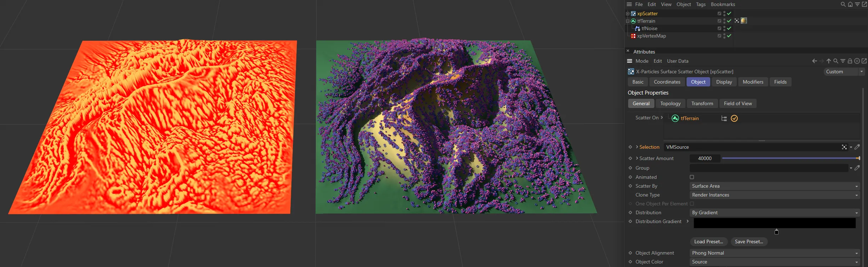Expand the Selection parameter chevron
The image size is (868, 267).
pyautogui.click(x=637, y=147)
